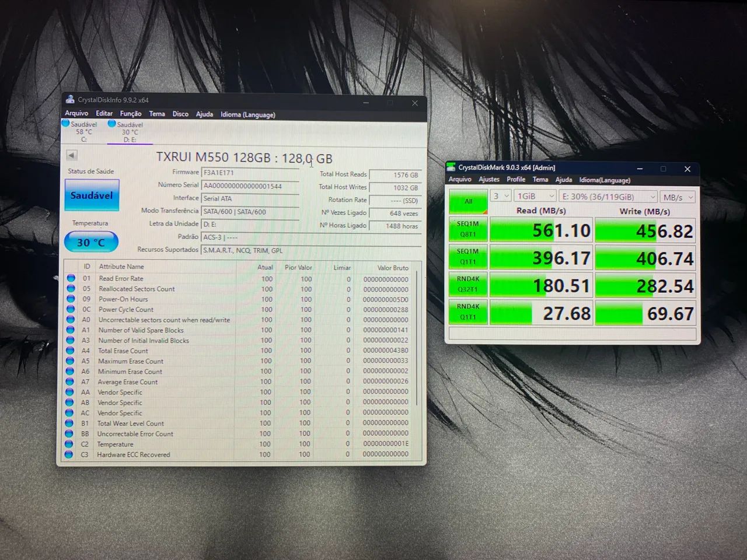
Task: Click the CrystalDiskInfo title bar icon
Action: (70, 99)
